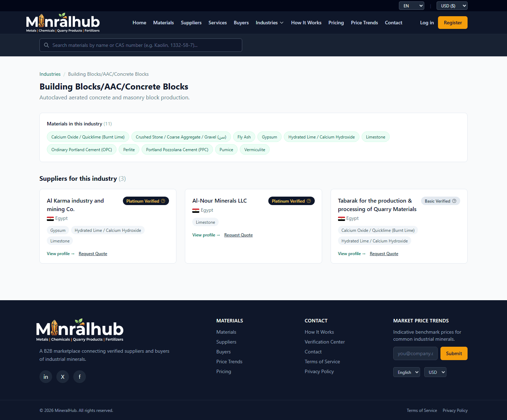The width and height of the screenshot is (507, 420).
Task: Open Facebook social icon in footer
Action: click(x=80, y=377)
